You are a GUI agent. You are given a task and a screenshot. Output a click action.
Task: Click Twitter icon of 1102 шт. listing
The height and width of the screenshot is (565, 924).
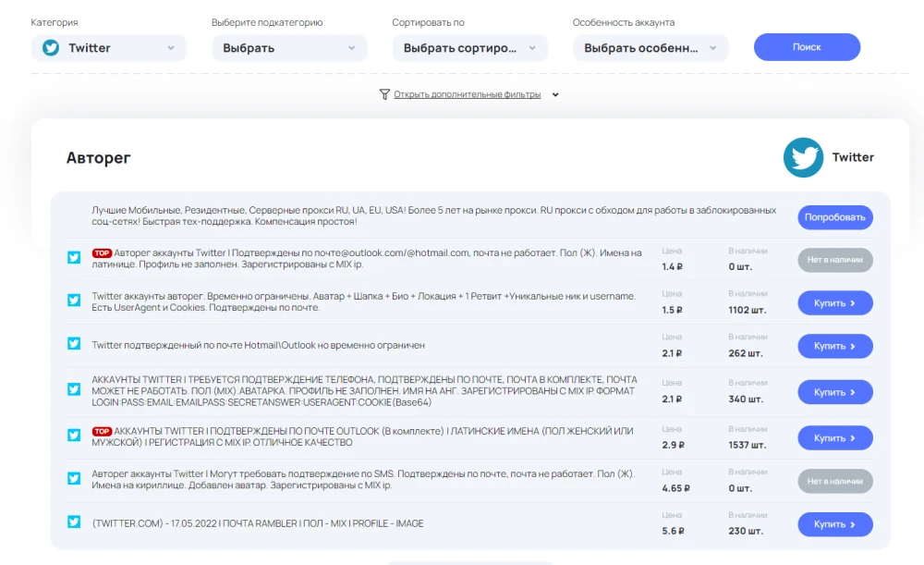[74, 301]
